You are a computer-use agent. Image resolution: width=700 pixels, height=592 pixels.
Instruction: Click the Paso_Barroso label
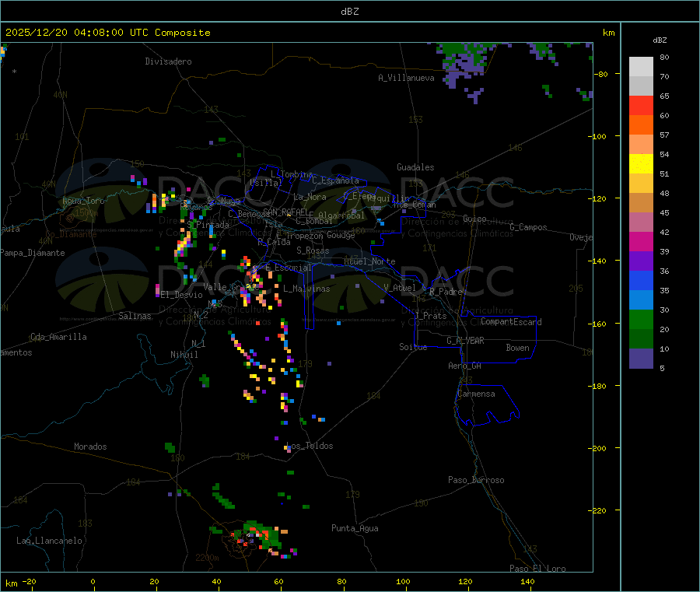pos(476,480)
